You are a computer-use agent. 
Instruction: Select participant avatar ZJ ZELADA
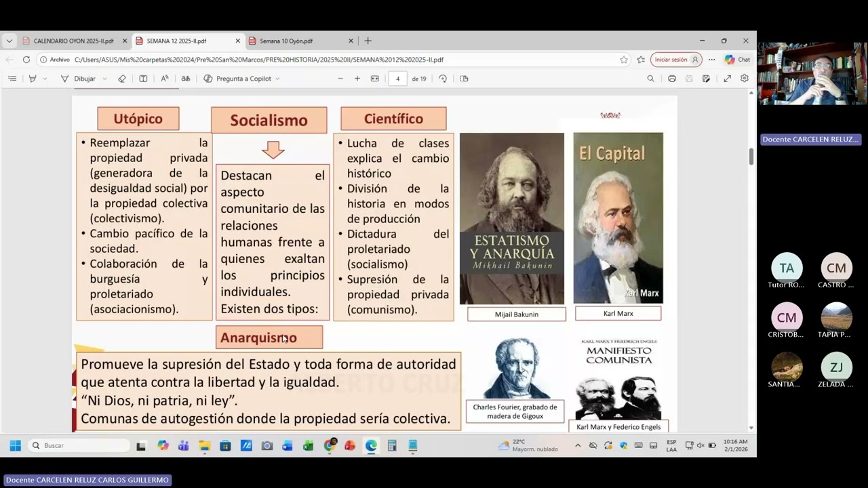tap(836, 367)
